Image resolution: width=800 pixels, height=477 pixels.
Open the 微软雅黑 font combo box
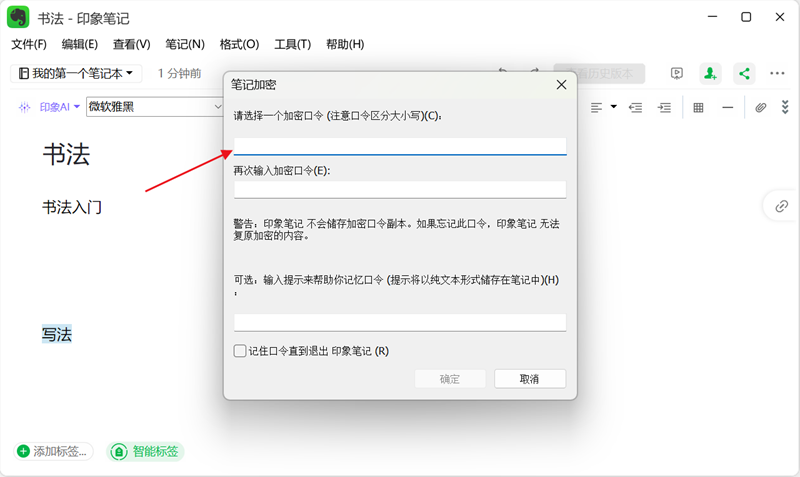155,107
